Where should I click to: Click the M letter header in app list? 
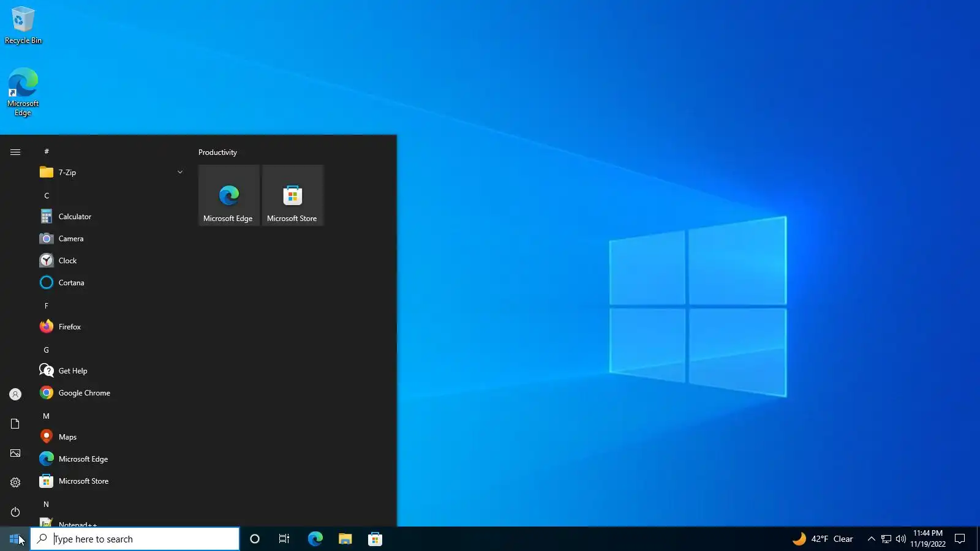click(x=47, y=416)
